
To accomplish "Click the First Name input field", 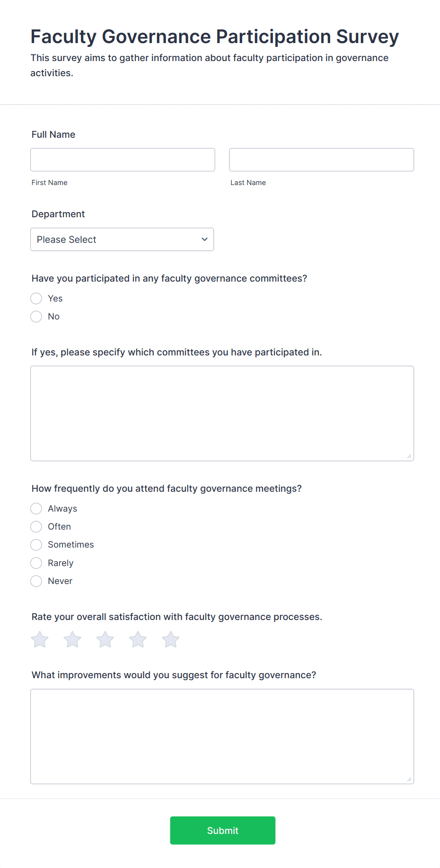I will coord(123,160).
